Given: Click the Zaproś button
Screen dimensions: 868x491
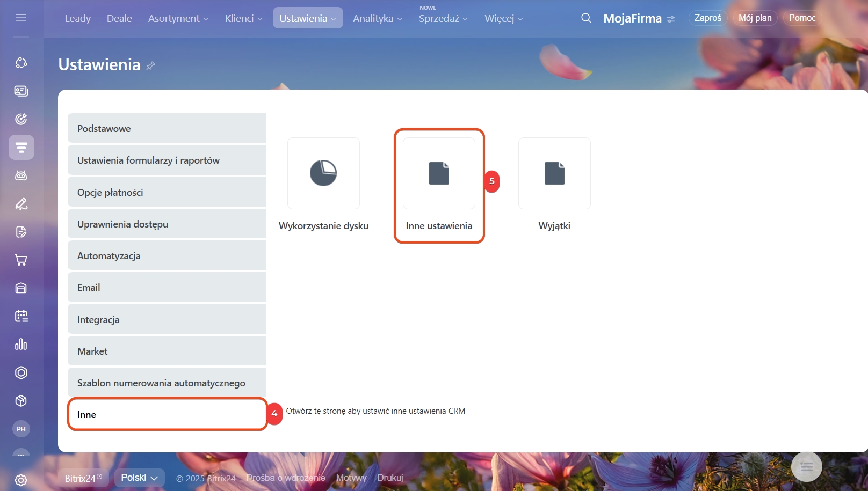Looking at the screenshot, I should pyautogui.click(x=707, y=18).
